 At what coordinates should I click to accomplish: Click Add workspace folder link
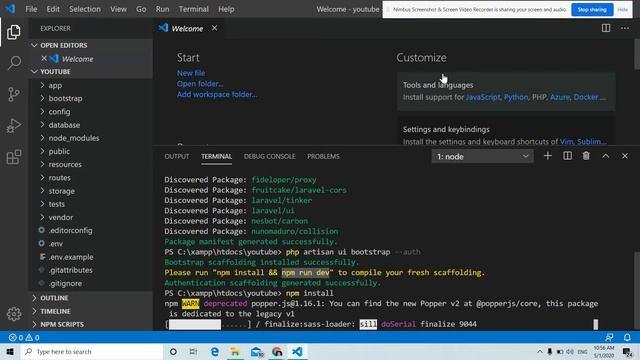(217, 94)
